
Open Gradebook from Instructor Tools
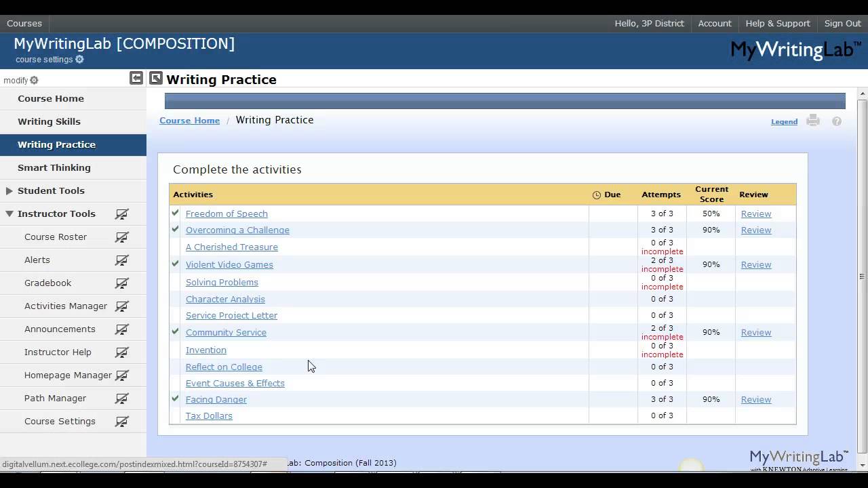tap(47, 283)
